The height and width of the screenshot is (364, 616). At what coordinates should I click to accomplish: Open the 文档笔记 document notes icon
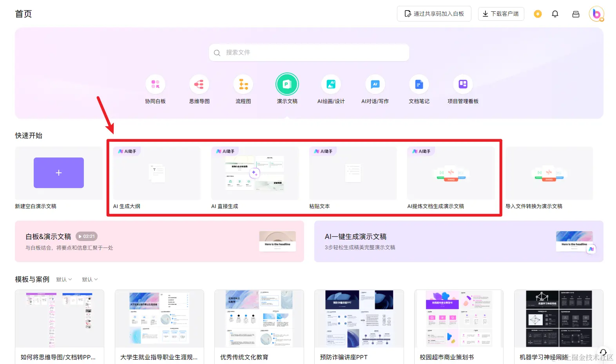[419, 84]
